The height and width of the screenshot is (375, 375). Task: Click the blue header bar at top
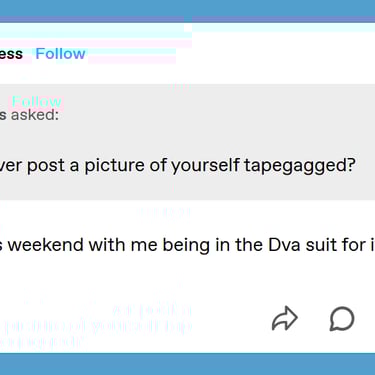(x=187, y=8)
